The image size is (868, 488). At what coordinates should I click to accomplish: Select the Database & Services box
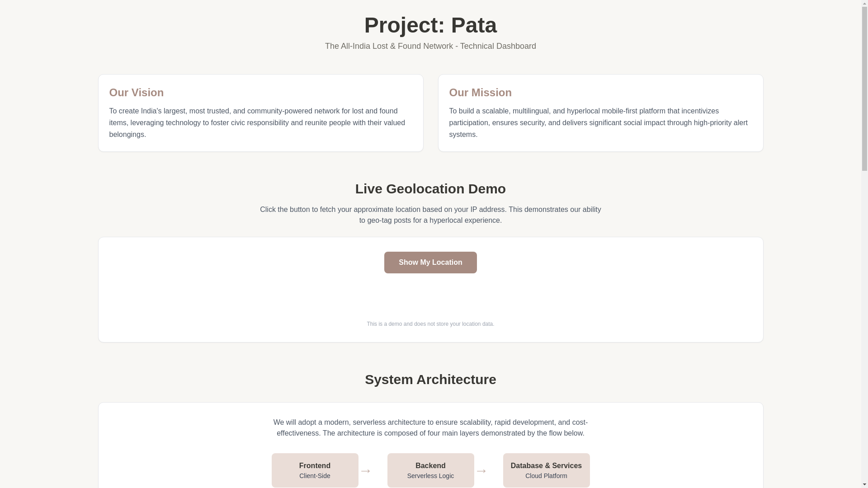tap(546, 470)
